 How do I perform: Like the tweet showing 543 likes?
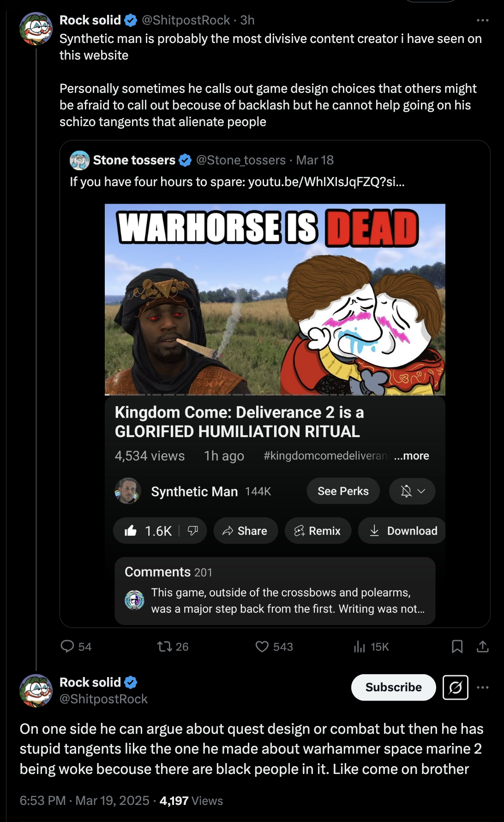coord(262,646)
